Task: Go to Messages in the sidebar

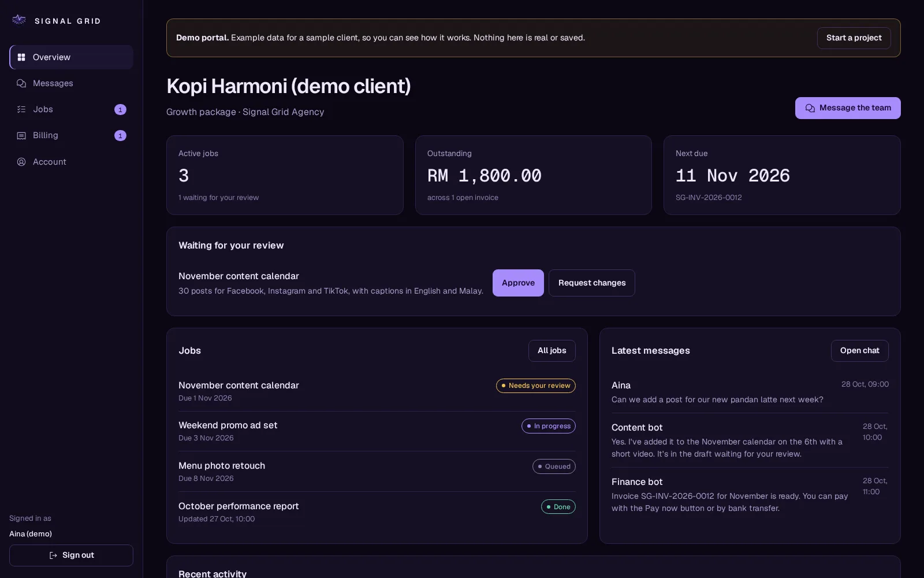Action: [72, 83]
